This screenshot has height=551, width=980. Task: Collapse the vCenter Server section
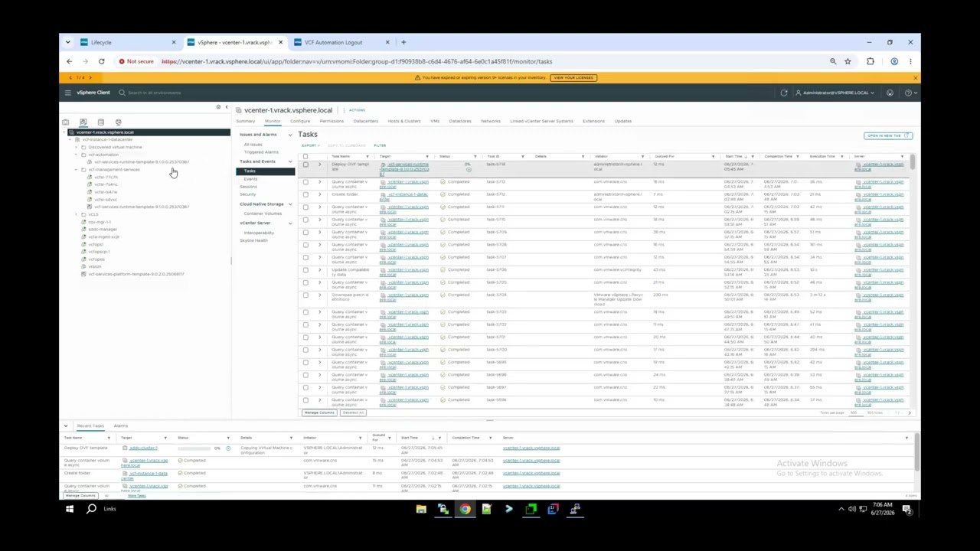pyautogui.click(x=290, y=223)
